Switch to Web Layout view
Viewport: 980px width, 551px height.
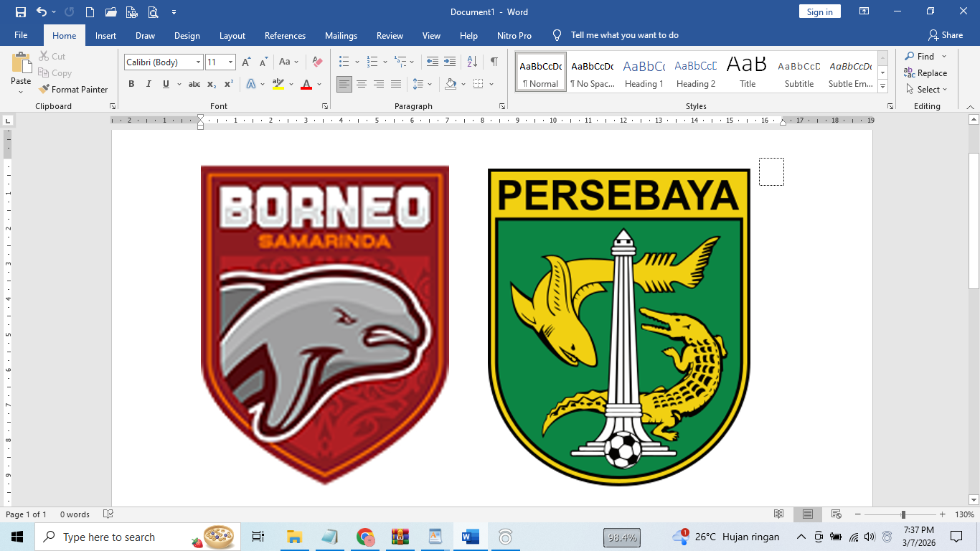click(836, 514)
